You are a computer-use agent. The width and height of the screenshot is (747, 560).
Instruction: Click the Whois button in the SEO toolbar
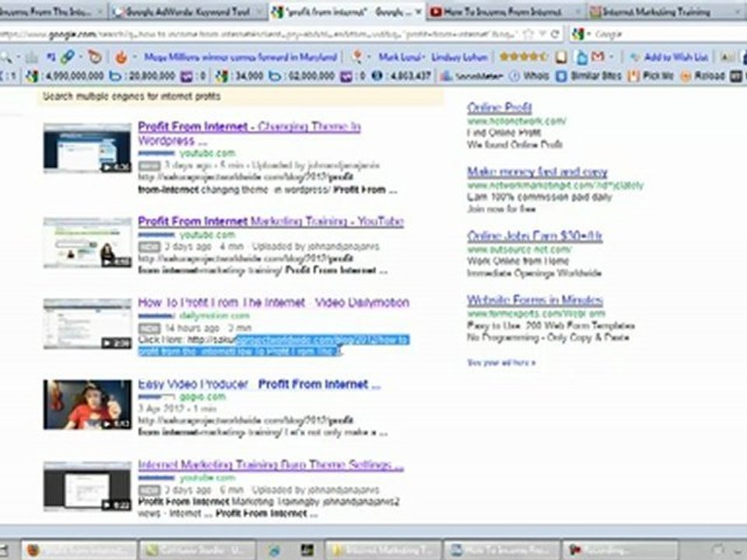pos(529,75)
